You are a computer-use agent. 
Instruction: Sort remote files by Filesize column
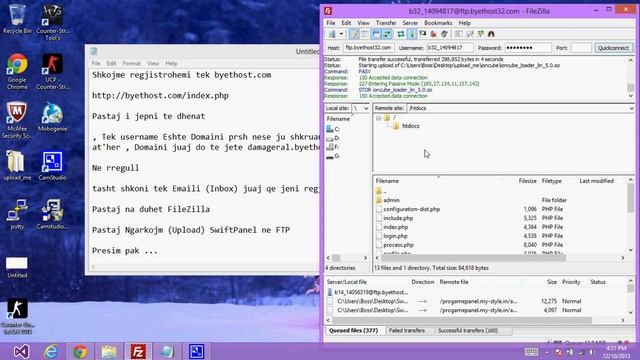[527, 181]
